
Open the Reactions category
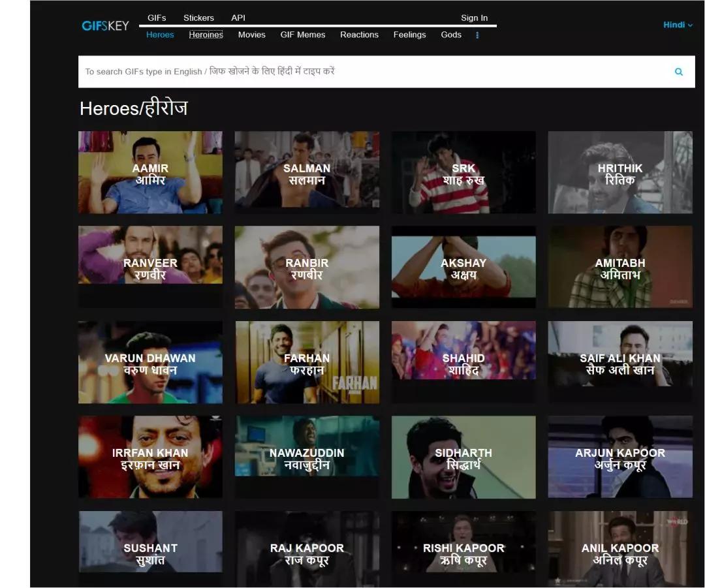[x=359, y=35]
